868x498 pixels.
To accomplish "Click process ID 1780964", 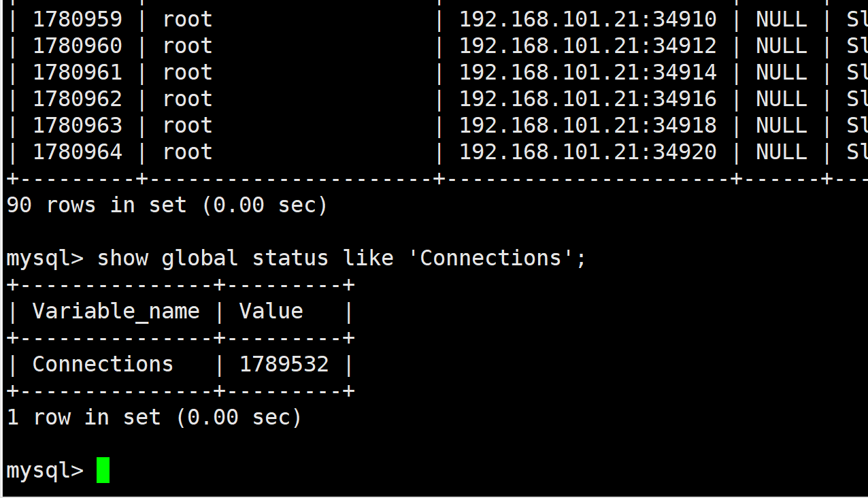I will click(x=78, y=152).
